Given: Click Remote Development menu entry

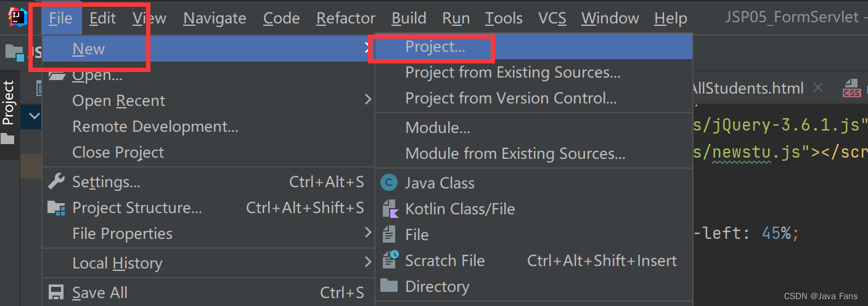Looking at the screenshot, I should (x=155, y=126).
